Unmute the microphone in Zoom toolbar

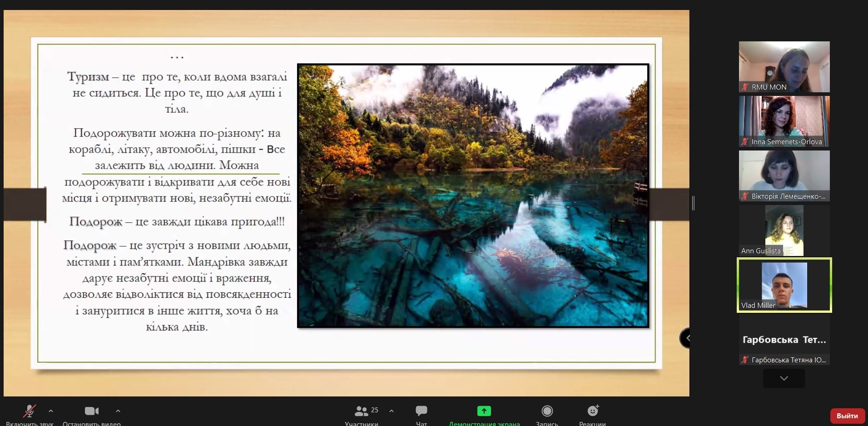pyautogui.click(x=30, y=411)
